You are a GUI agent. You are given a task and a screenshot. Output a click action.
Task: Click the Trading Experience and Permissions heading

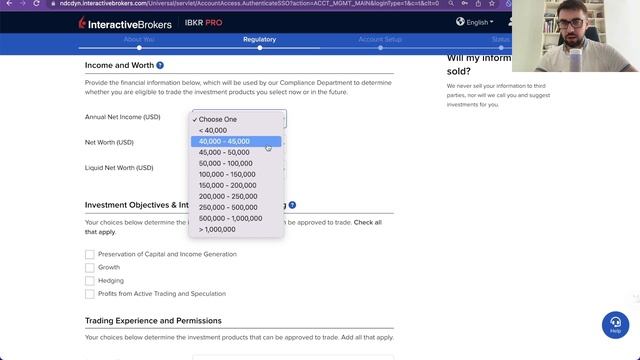[x=153, y=321]
